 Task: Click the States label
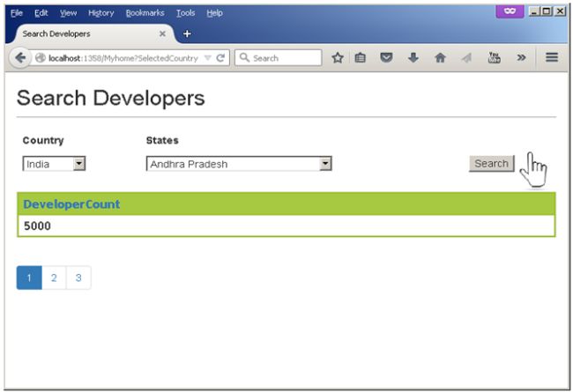click(162, 140)
